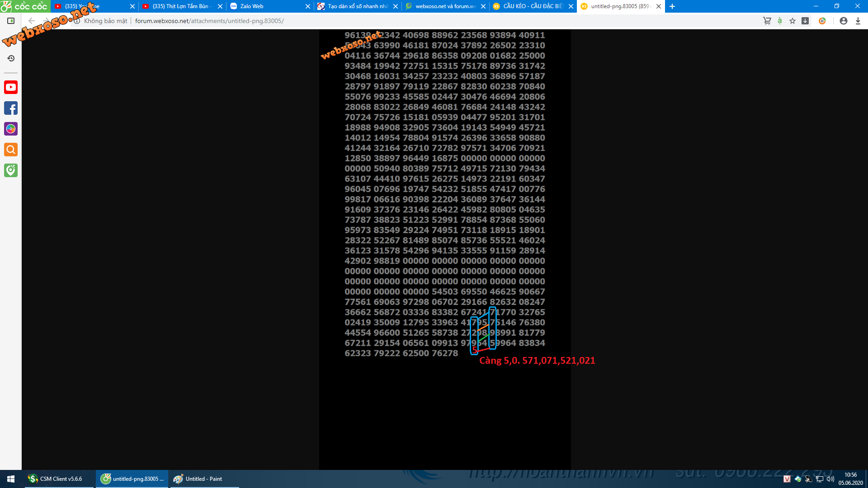Open the user profile icon
Image resolution: width=868 pixels, height=488 pixels.
point(844,21)
